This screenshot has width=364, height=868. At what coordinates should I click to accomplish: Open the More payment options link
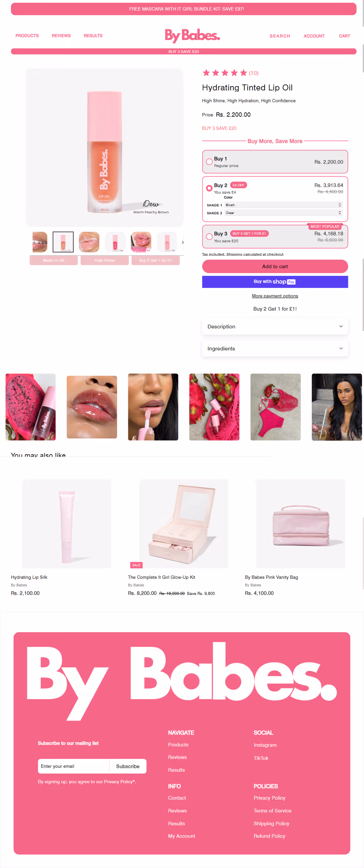click(275, 296)
